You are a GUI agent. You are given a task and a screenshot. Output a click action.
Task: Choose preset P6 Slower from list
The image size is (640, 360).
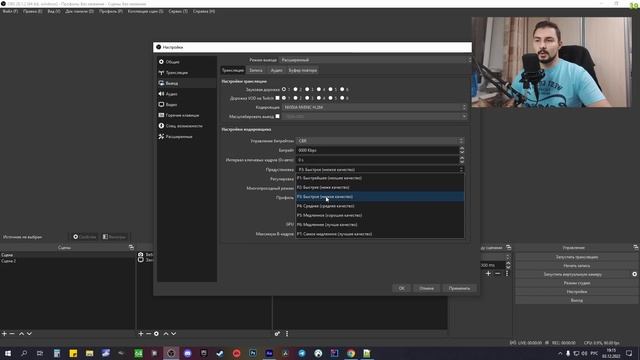[x=380, y=225]
